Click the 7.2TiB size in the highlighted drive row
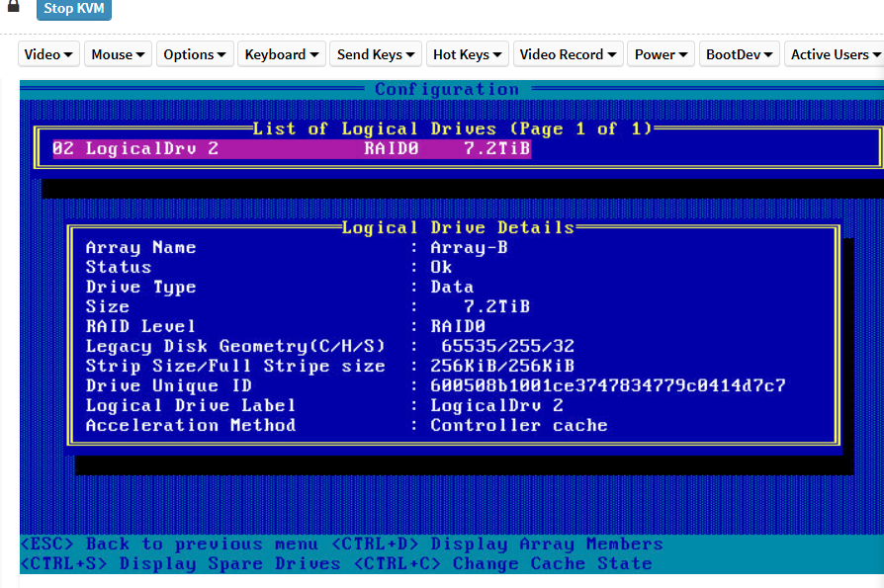 [x=496, y=148]
